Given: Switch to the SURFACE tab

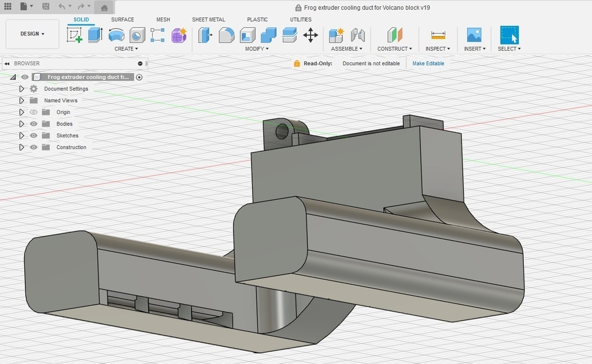Looking at the screenshot, I should click(122, 20).
